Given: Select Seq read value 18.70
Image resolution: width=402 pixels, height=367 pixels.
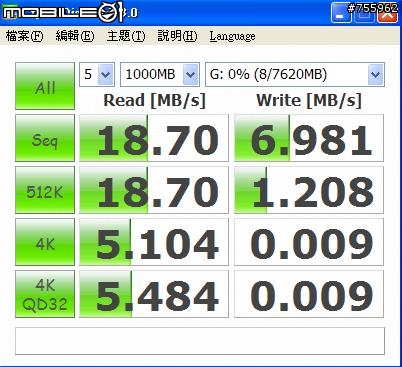Looking at the screenshot, I should pos(154,138).
